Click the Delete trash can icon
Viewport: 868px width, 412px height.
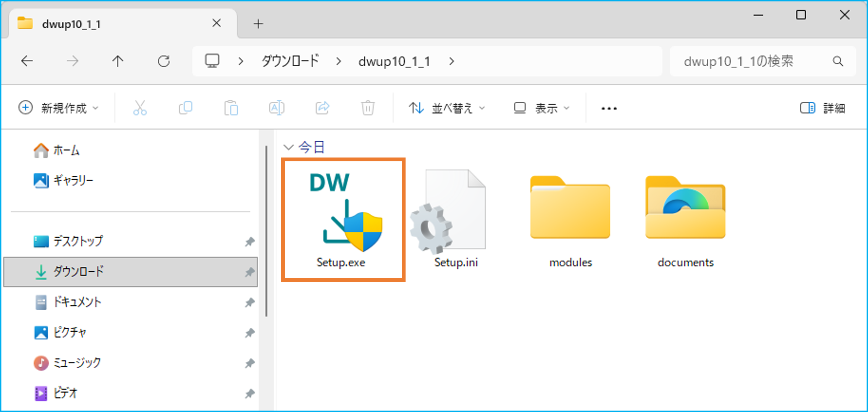[368, 108]
